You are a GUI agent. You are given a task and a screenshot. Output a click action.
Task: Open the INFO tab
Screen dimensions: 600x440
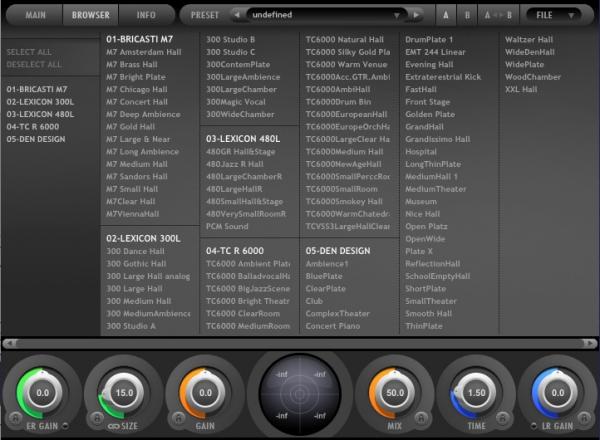pyautogui.click(x=146, y=15)
